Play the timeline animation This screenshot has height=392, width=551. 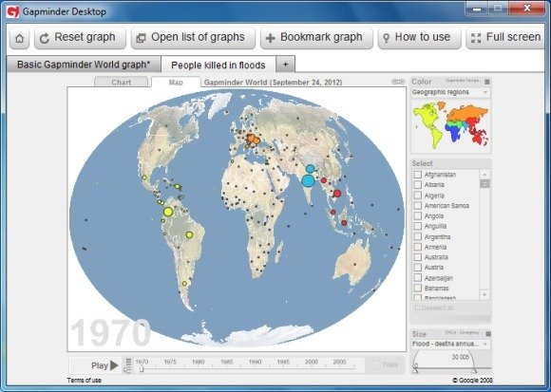[104, 365]
